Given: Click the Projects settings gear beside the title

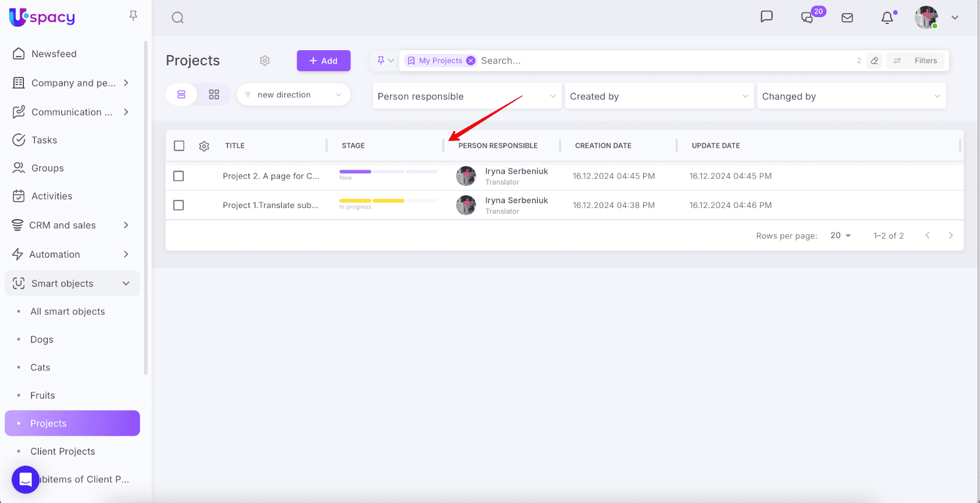Looking at the screenshot, I should [265, 61].
